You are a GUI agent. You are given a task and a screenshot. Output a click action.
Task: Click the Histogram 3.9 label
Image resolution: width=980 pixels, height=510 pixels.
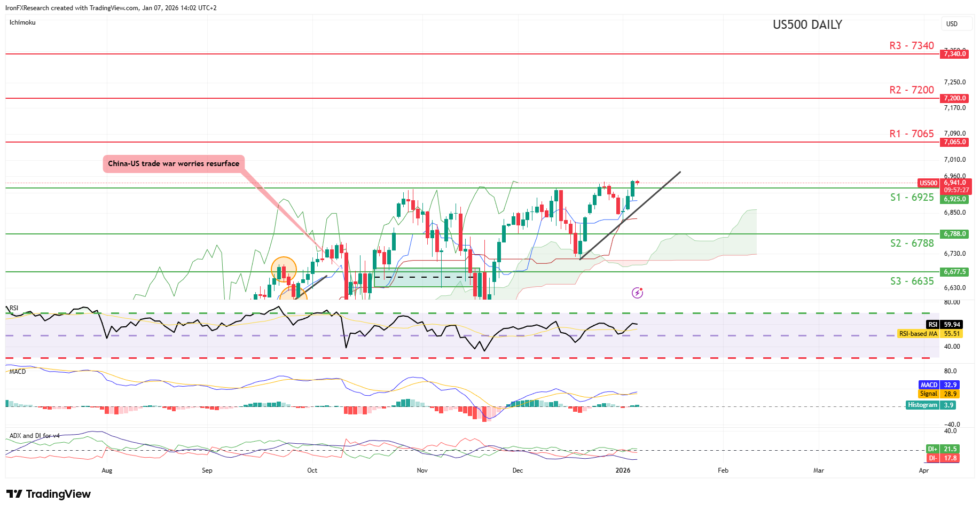click(931, 405)
